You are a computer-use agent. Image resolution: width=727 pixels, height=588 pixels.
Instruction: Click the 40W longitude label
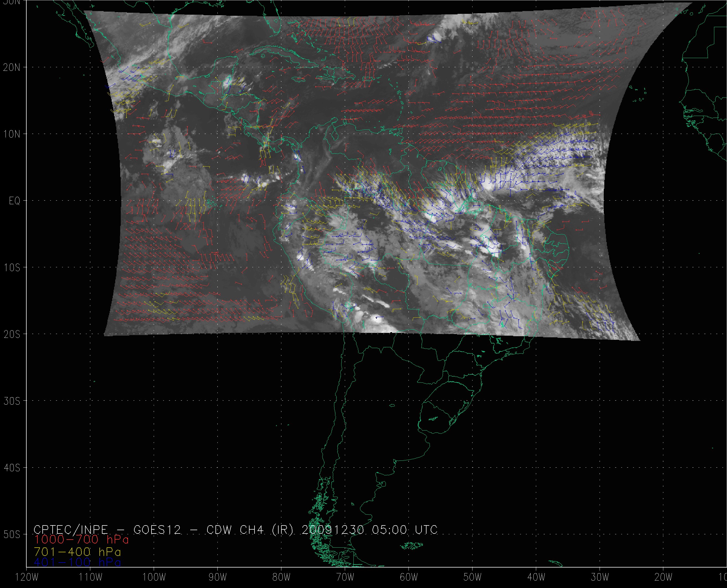click(536, 578)
